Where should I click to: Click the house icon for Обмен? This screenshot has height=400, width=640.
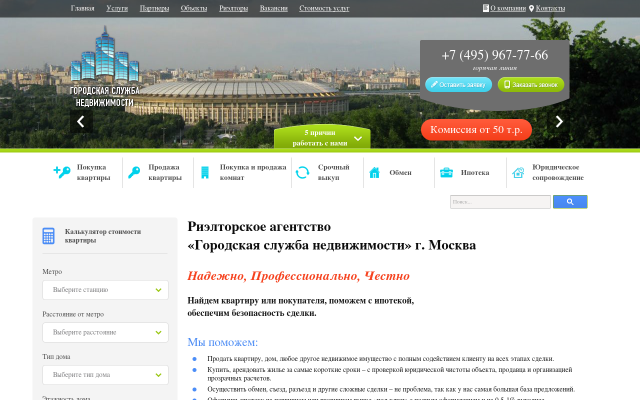374,173
